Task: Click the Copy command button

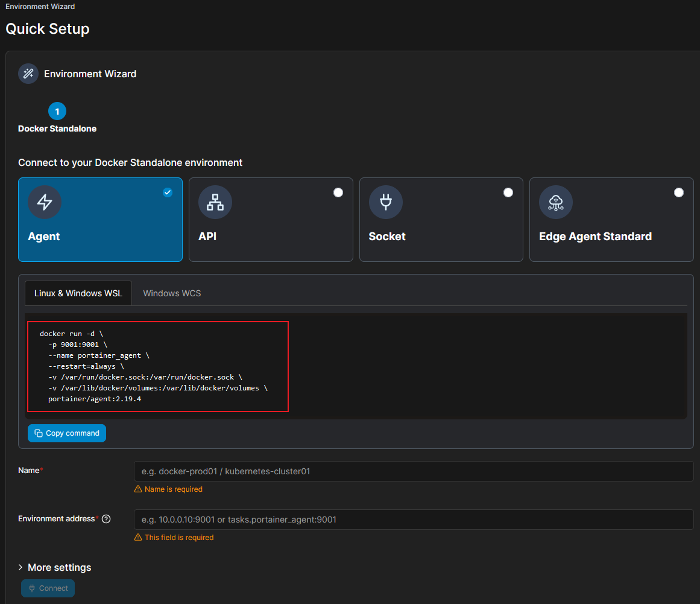Action: tap(67, 433)
